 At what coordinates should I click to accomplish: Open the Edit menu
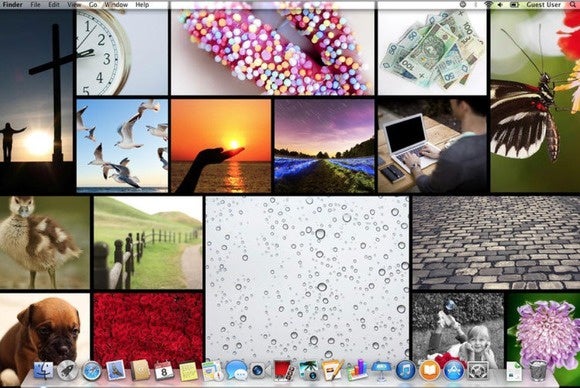[54, 5]
